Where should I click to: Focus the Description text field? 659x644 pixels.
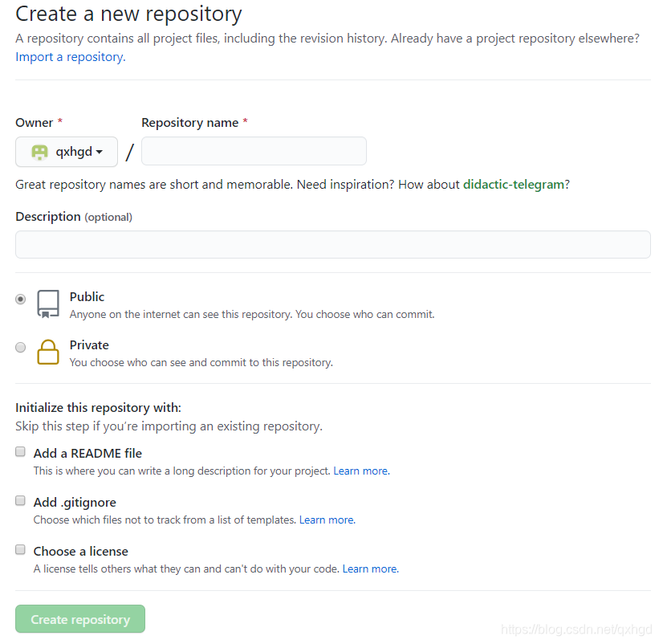[332, 245]
